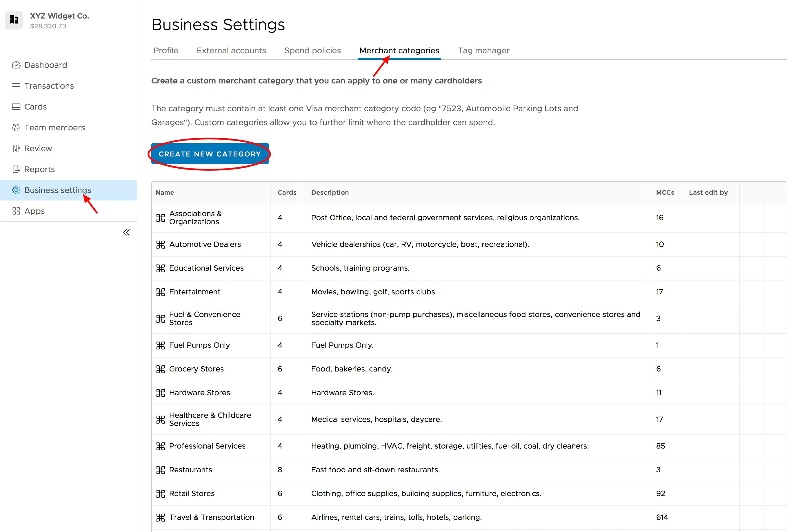This screenshot has height=532, width=793.
Task: Click the Business settings gear icon
Action: (x=16, y=190)
